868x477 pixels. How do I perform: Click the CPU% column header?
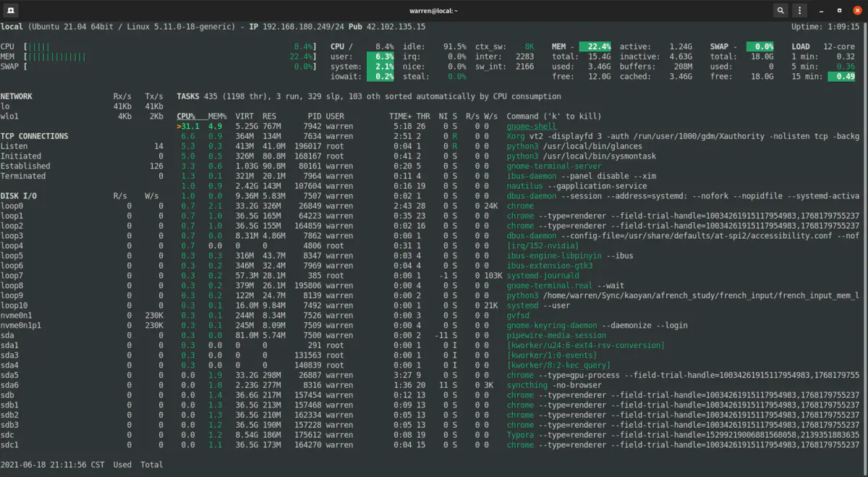pyautogui.click(x=187, y=116)
